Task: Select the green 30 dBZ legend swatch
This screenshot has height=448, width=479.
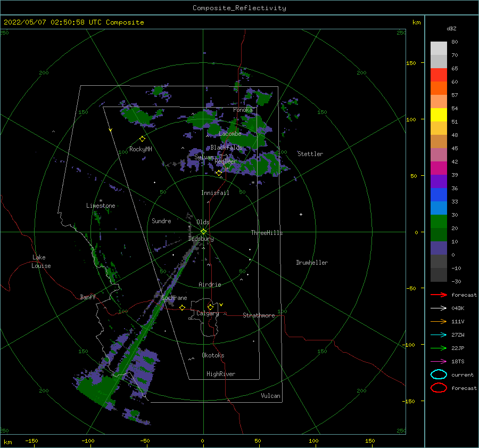Action: click(439, 221)
